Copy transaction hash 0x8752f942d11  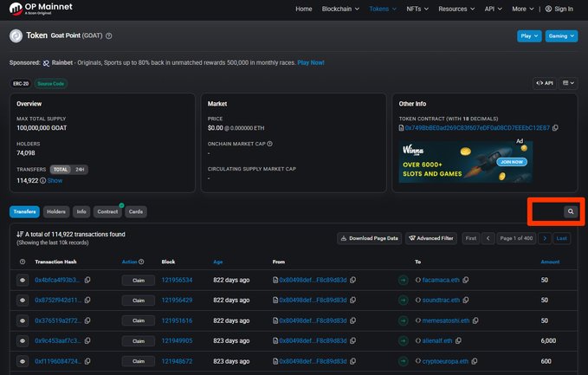[87, 300]
